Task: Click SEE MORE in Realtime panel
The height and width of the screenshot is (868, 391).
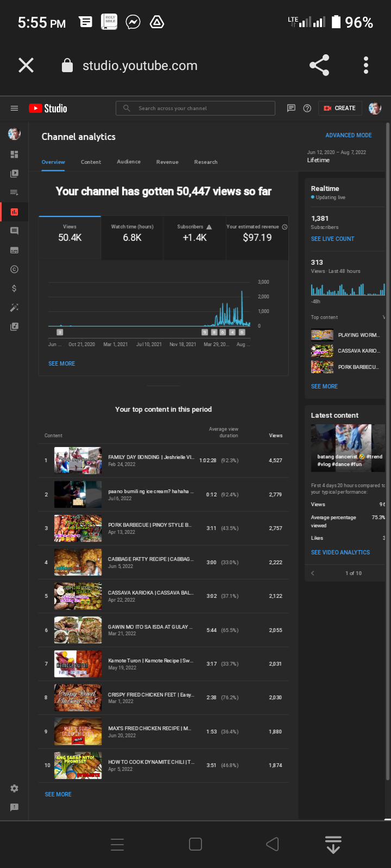Action: click(x=324, y=386)
